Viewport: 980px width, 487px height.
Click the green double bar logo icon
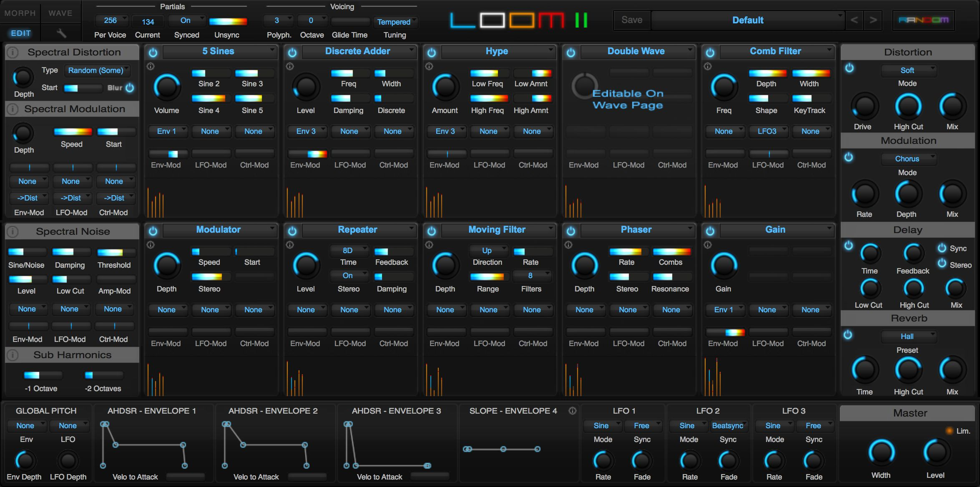point(581,20)
